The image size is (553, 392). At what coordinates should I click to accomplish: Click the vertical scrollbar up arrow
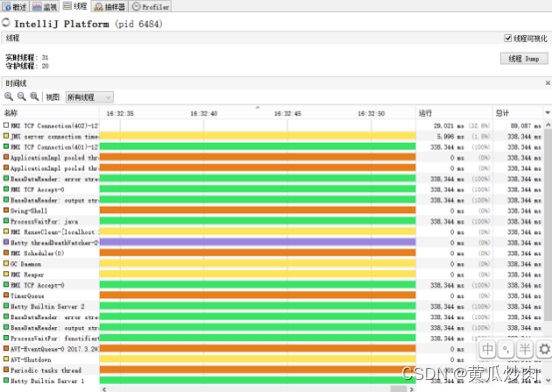coord(548,125)
